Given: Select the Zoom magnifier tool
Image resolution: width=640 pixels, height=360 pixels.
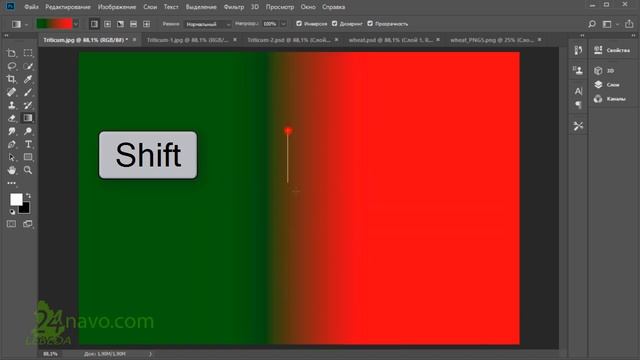Looking at the screenshot, I should click(x=28, y=170).
